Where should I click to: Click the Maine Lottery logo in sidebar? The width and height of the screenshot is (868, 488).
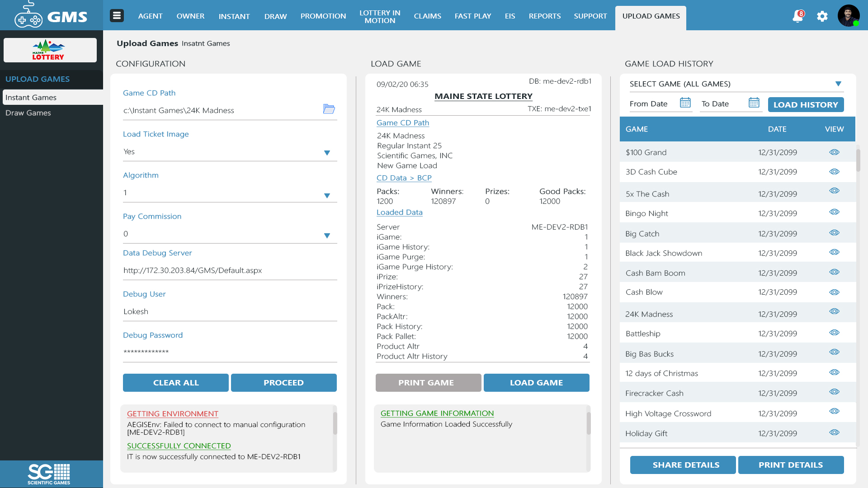click(50, 50)
